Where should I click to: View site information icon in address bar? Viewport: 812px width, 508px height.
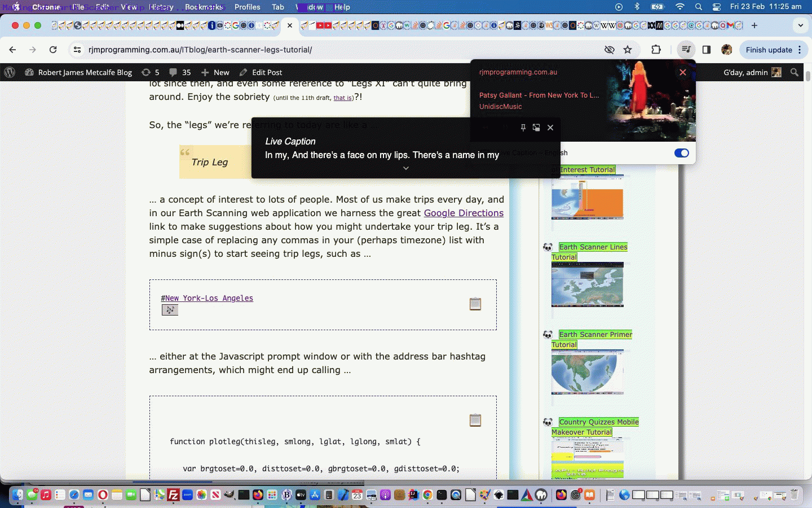pyautogui.click(x=77, y=50)
